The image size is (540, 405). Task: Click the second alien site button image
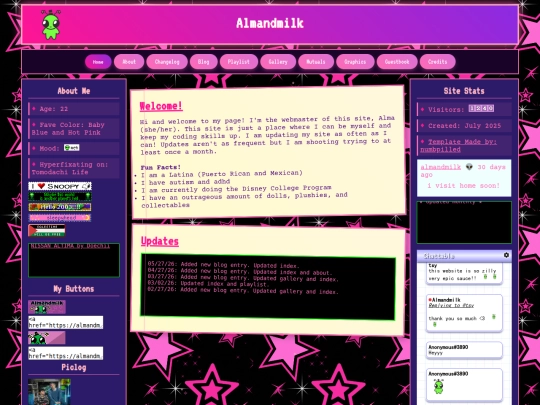[x=47, y=338]
